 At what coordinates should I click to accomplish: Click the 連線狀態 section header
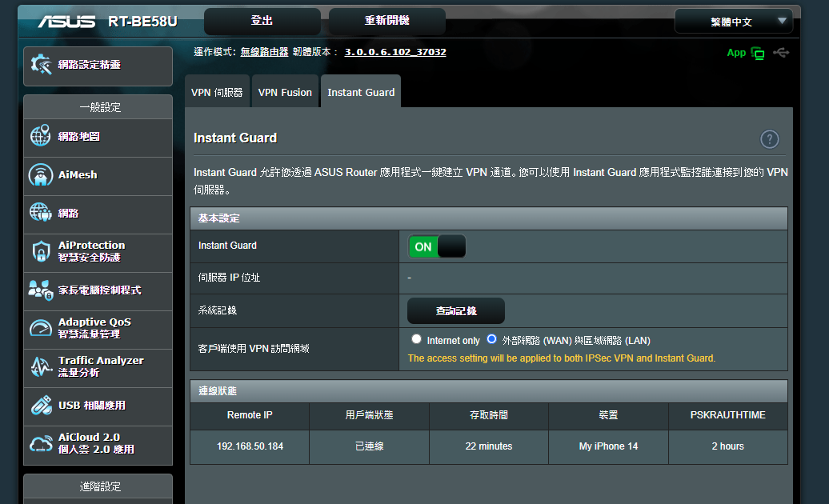[x=489, y=391]
